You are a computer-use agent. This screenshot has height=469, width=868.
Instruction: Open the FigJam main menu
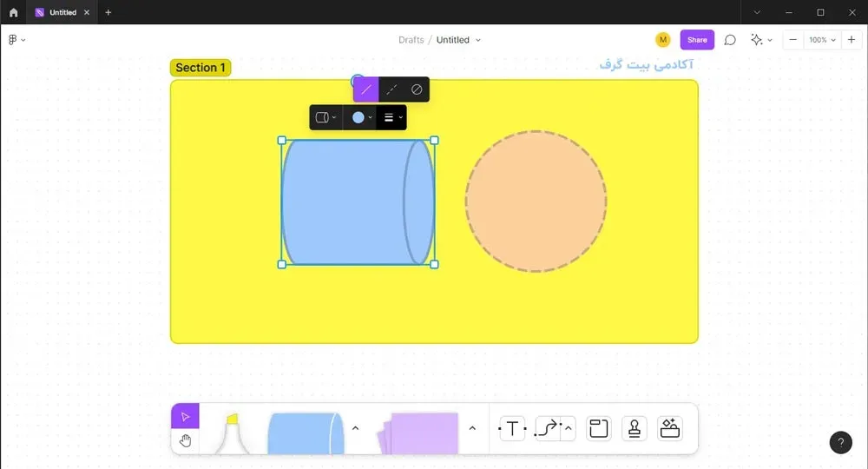tap(16, 40)
